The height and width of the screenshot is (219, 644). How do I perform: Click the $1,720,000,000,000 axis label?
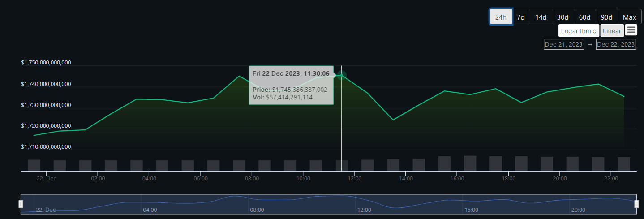pos(46,125)
